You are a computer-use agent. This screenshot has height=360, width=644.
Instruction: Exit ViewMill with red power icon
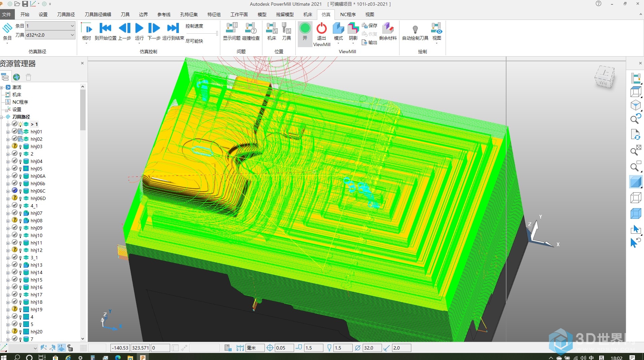point(322,34)
